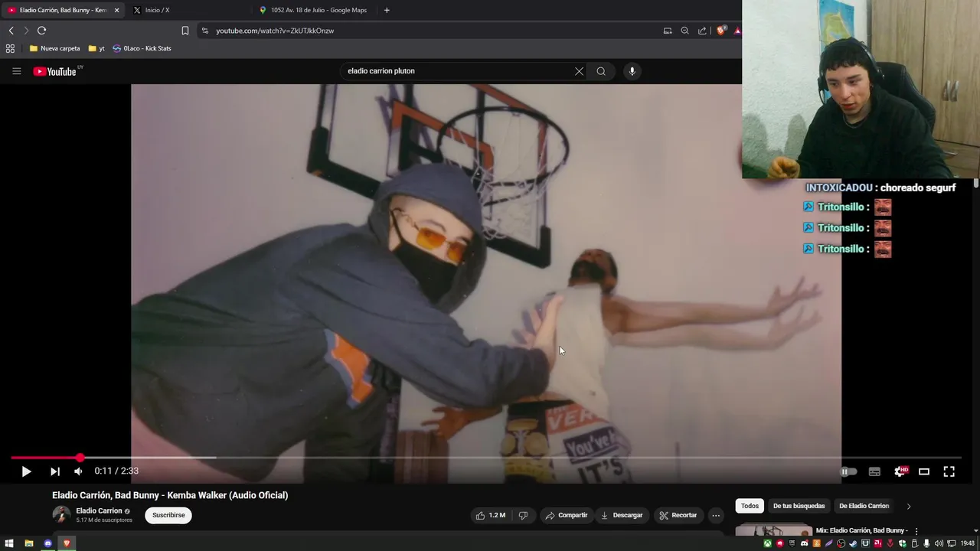Run the search with the magnifier button
This screenshot has width=980, height=551.
pyautogui.click(x=601, y=71)
